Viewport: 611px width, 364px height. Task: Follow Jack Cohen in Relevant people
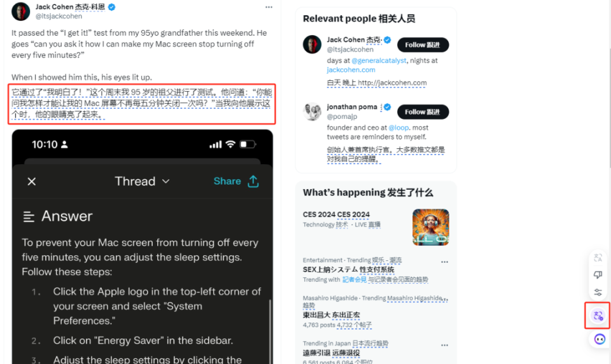pos(423,45)
